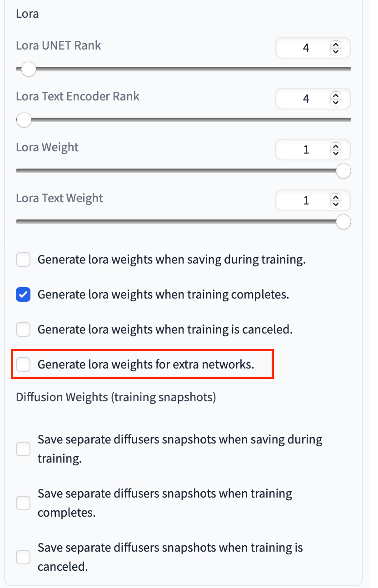
Task: Enable Generate lora weights for extra networks
Action: coord(23,364)
